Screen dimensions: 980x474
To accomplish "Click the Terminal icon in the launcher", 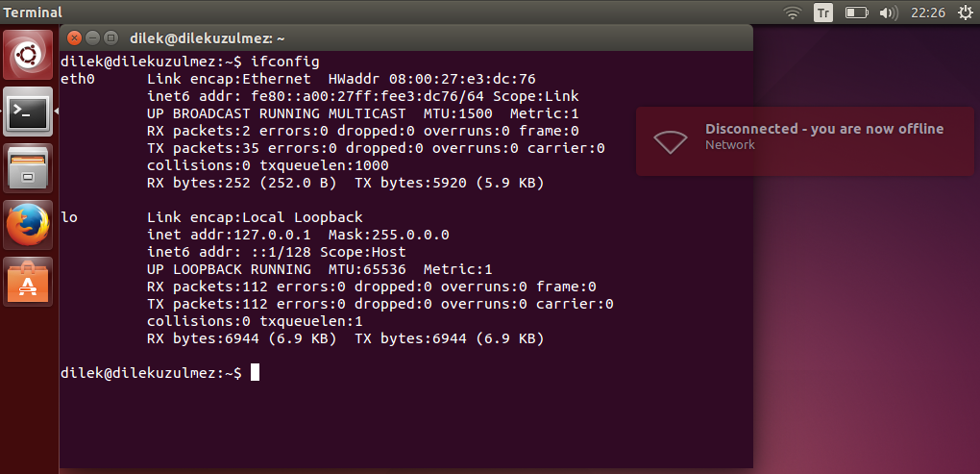I will (28, 112).
